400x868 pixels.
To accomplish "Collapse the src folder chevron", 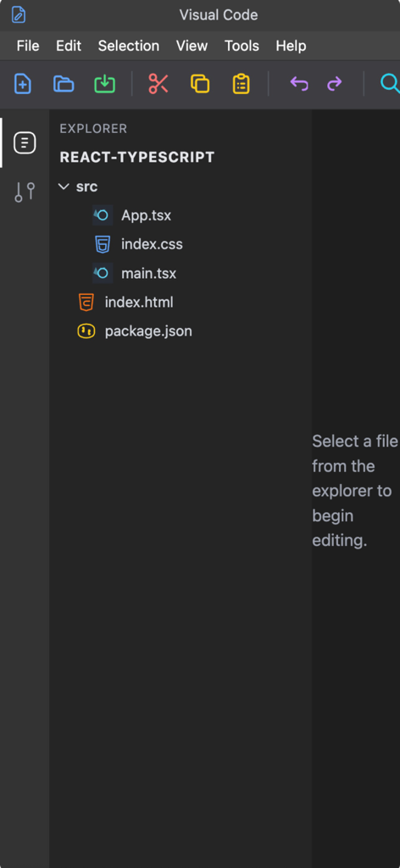I will 64,186.
